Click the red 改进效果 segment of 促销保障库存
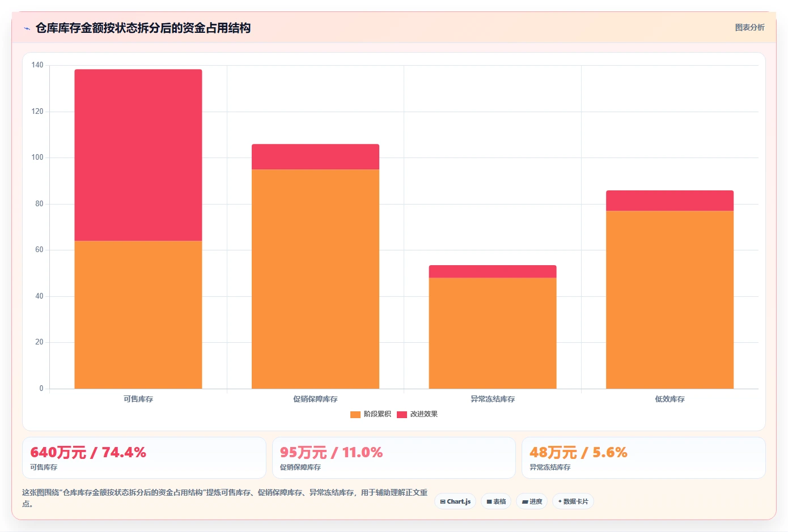 pyautogui.click(x=315, y=157)
